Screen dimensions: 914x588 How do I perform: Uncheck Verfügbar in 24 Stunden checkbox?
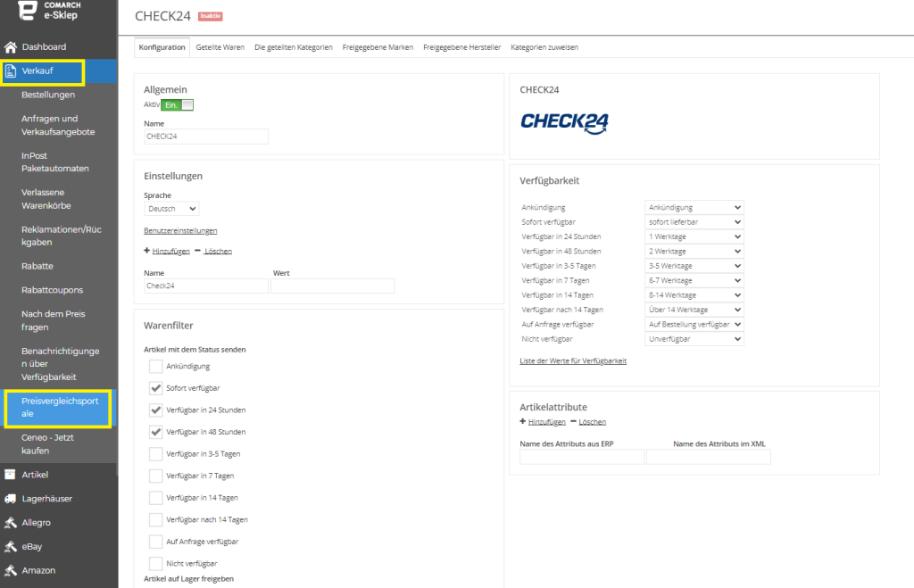(155, 410)
